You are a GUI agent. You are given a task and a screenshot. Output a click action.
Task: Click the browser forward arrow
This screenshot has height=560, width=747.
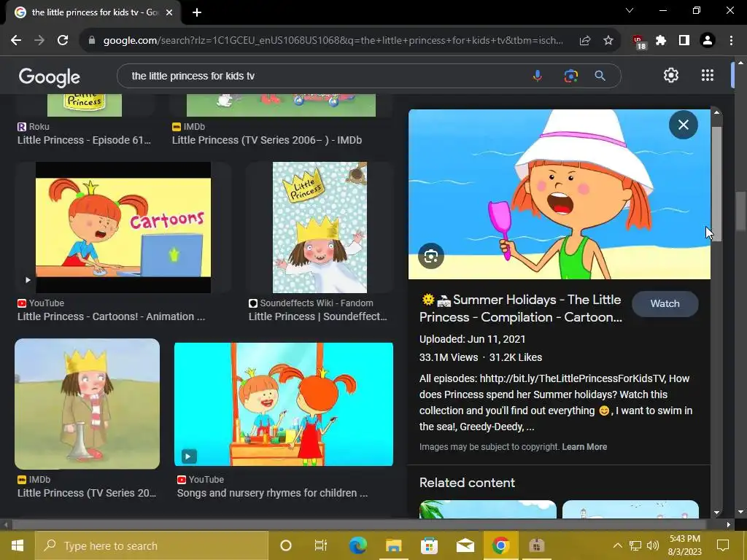pyautogui.click(x=39, y=41)
